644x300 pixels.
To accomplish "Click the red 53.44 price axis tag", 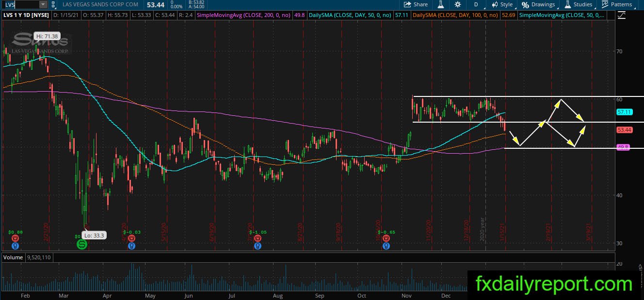I will [624, 130].
